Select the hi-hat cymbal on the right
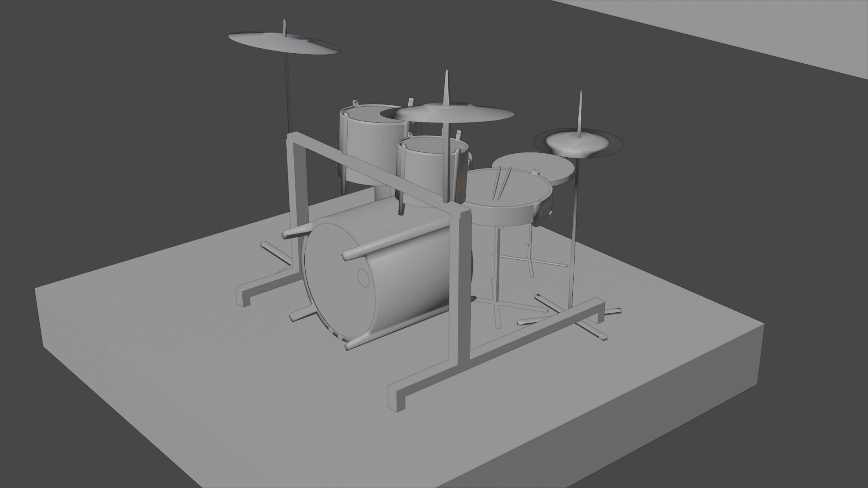Viewport: 868px width, 488px height. pos(579,142)
